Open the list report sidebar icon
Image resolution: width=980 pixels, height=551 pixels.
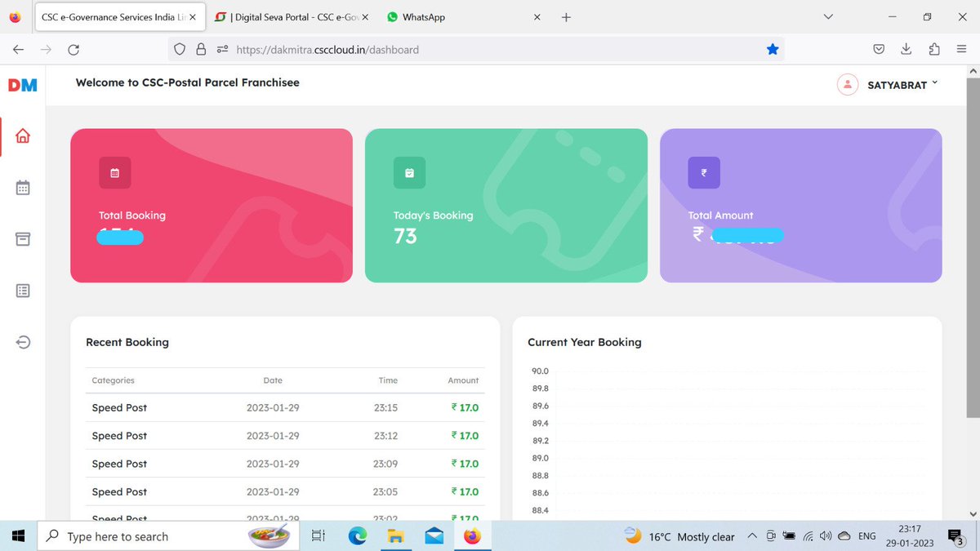point(23,291)
